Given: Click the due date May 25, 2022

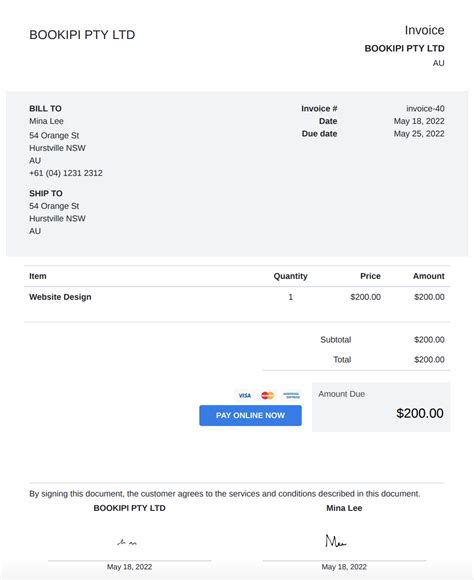Looking at the screenshot, I should click(x=419, y=134).
